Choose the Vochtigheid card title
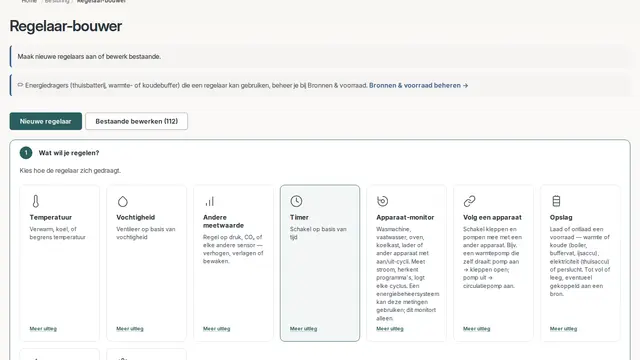 click(136, 218)
